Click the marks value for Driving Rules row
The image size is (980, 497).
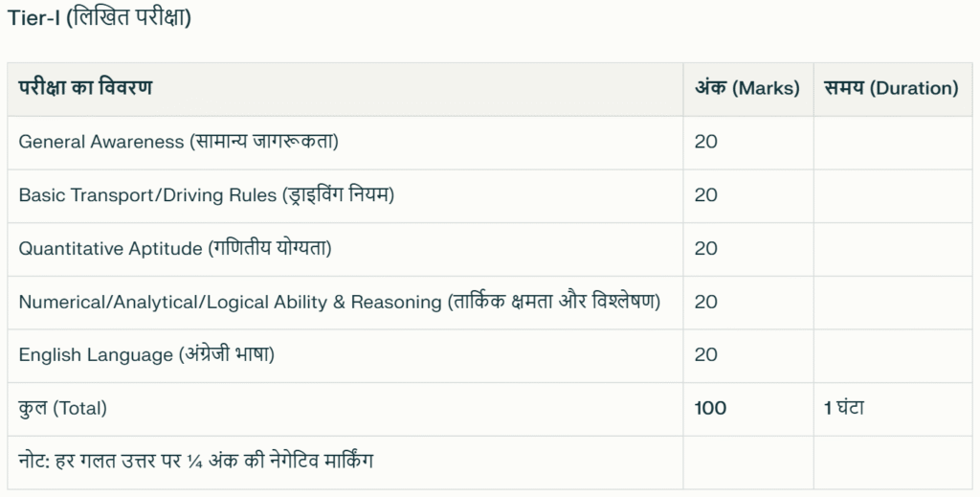[x=705, y=195]
